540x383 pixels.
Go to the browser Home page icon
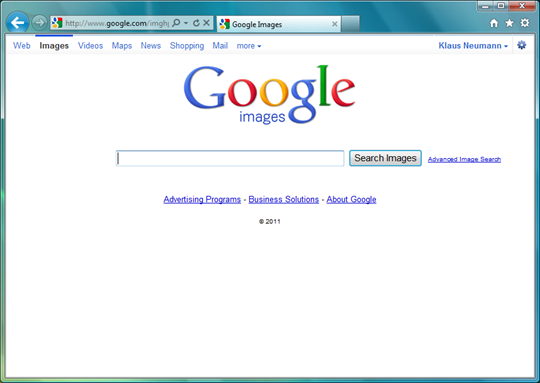click(494, 23)
